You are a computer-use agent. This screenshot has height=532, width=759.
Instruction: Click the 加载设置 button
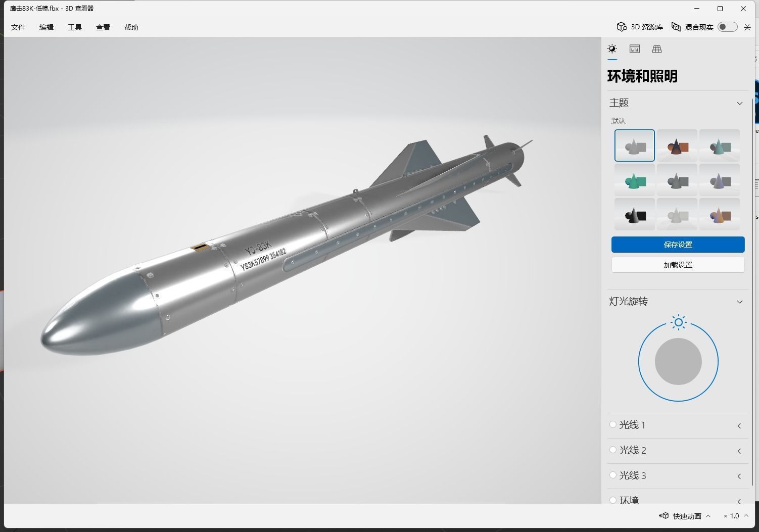(678, 264)
